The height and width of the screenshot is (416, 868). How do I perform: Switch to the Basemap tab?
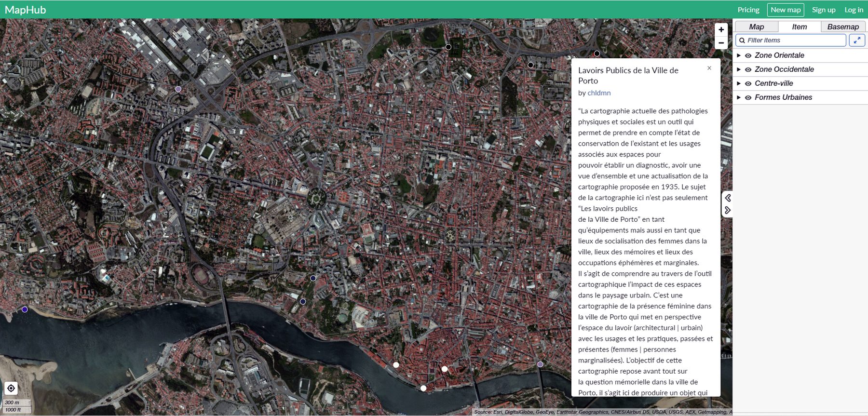[843, 27]
